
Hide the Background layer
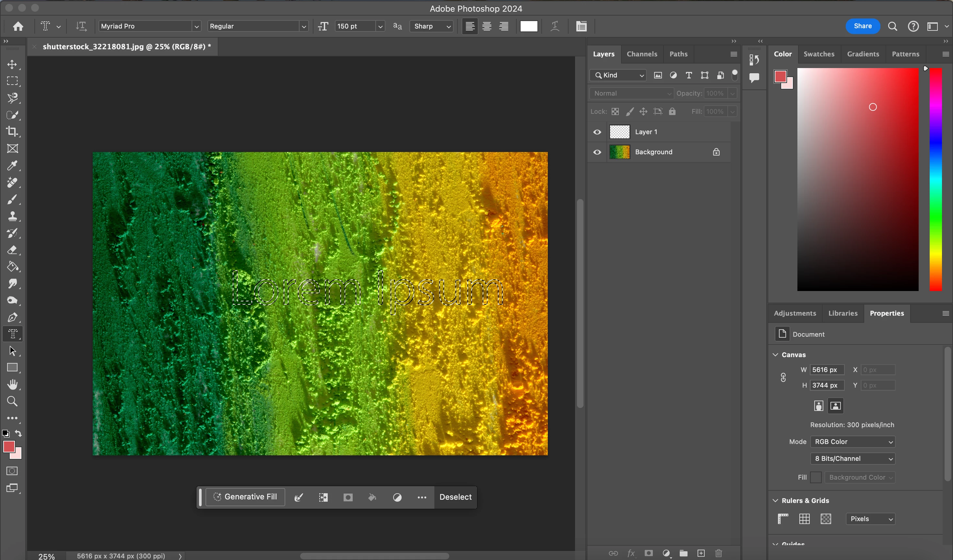[x=597, y=152]
